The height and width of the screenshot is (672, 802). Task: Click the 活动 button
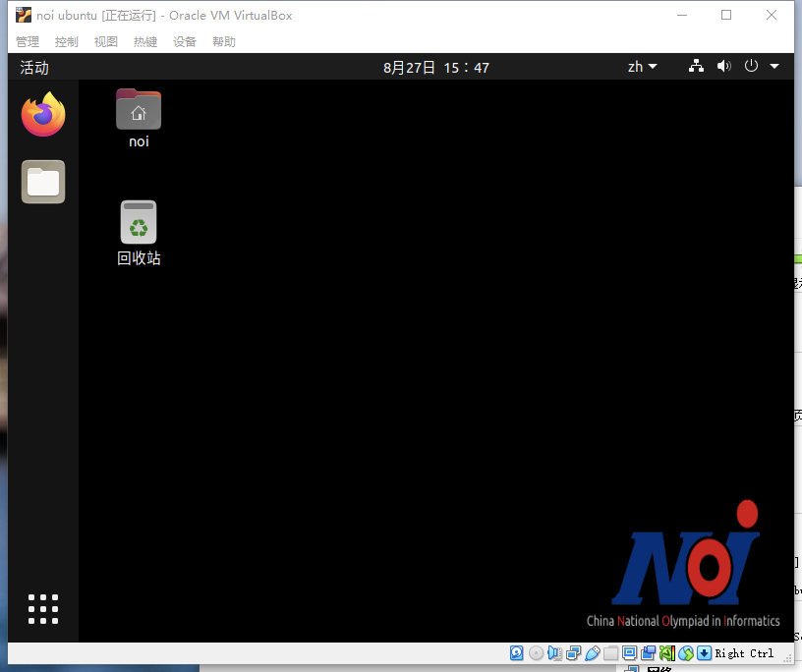(33, 67)
